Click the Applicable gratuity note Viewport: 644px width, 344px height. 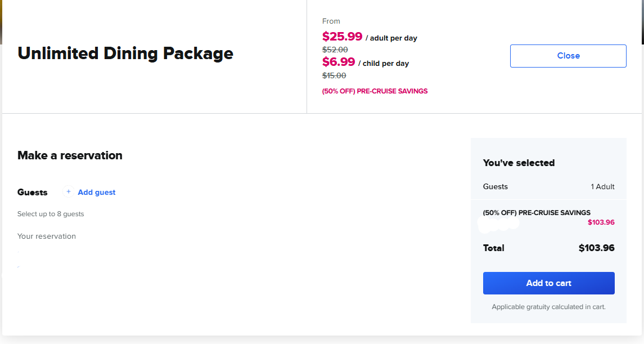548,307
